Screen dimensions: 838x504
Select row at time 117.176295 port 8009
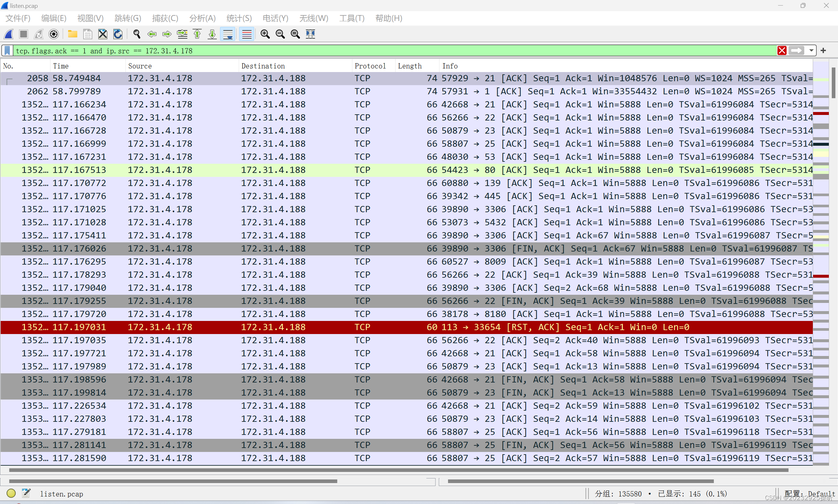point(407,262)
